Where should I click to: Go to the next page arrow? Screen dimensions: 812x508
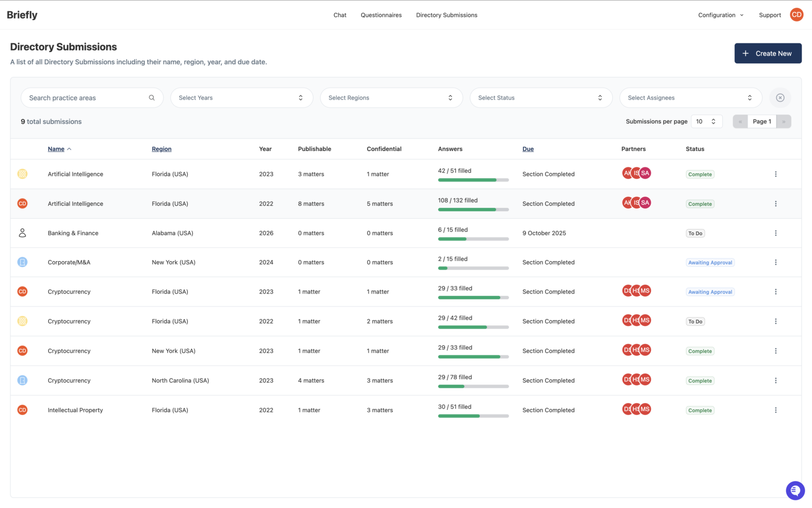[x=783, y=122]
